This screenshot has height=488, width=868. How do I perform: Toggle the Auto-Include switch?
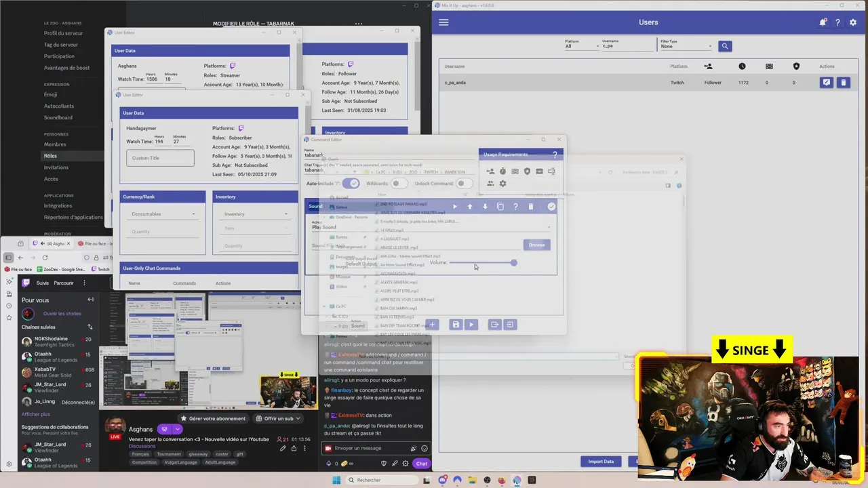[351, 184]
